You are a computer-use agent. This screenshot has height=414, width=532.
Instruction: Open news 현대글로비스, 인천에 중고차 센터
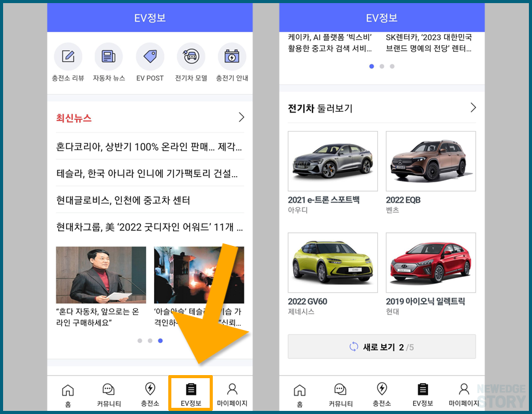(x=150, y=200)
